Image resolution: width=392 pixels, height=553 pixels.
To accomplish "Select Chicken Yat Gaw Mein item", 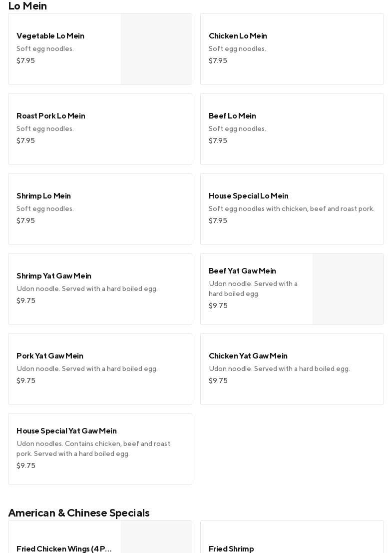I will (248, 356).
